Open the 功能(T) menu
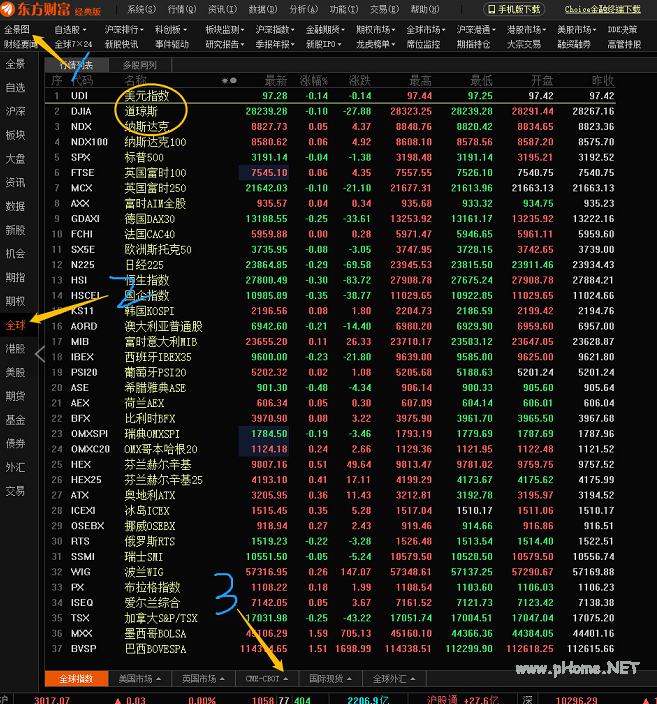The width and height of the screenshot is (657, 704). click(344, 9)
